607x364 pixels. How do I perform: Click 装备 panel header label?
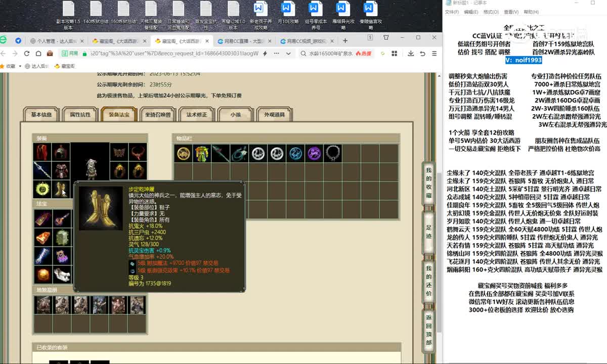coord(42,138)
